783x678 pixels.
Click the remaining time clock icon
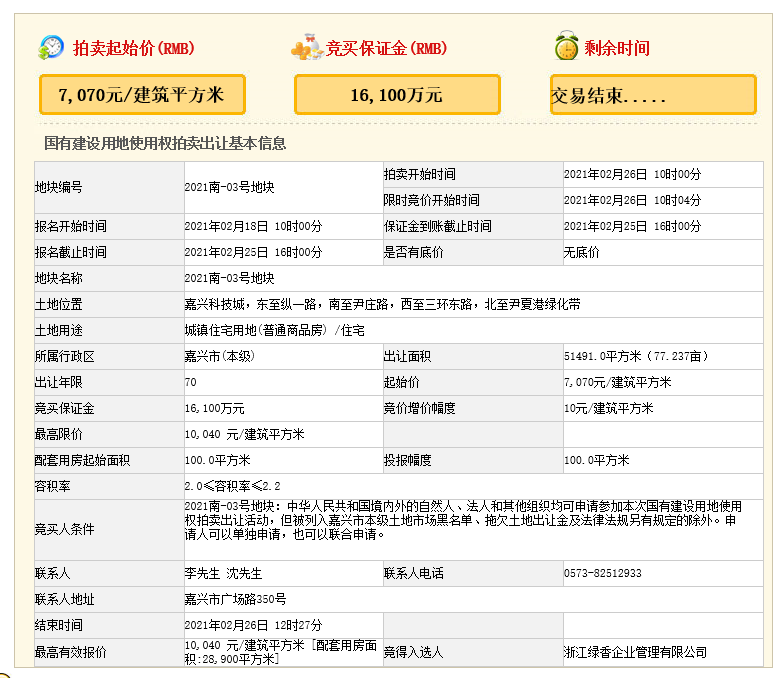click(566, 47)
